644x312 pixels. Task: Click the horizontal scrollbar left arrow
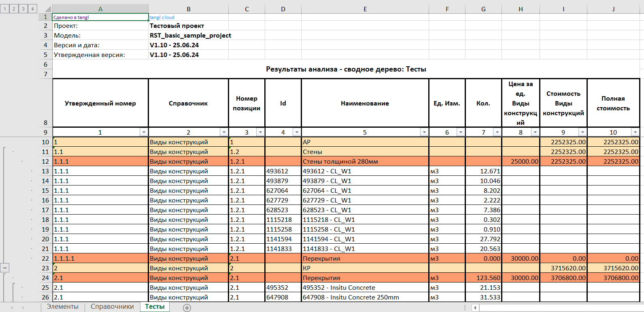pos(475,308)
